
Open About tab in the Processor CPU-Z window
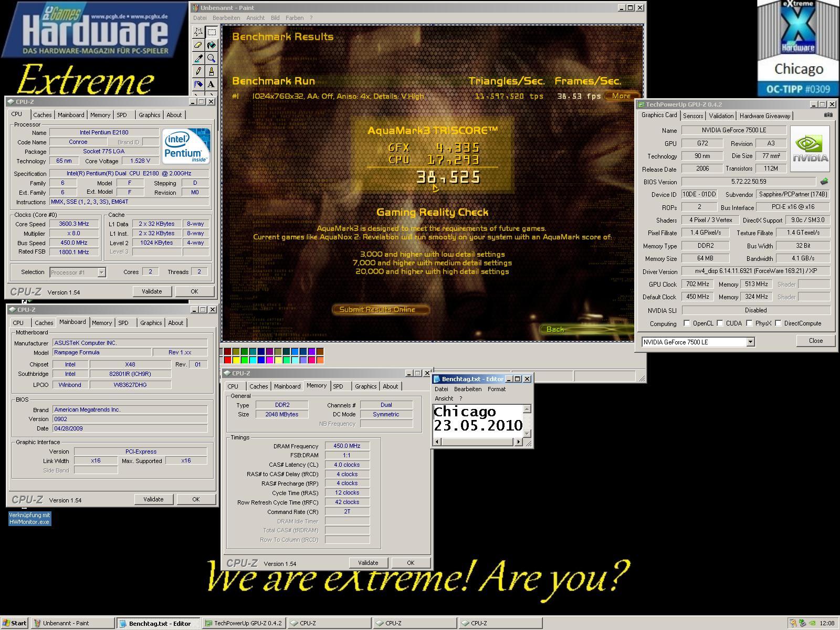[174, 115]
